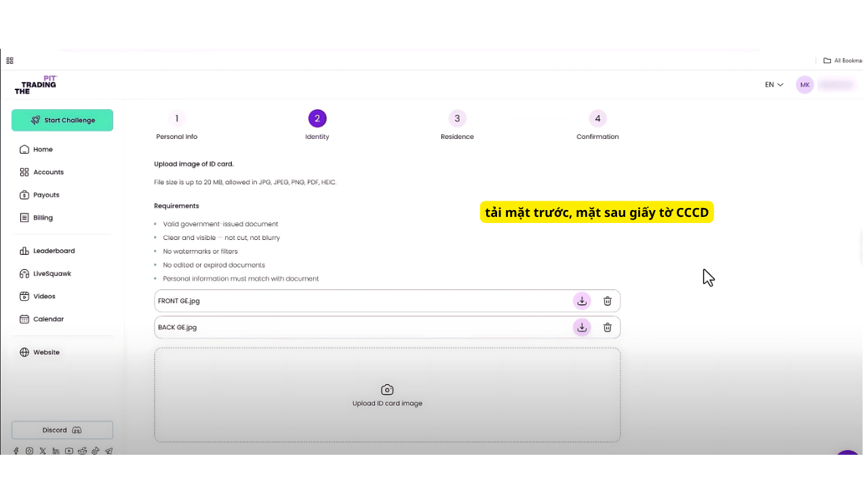Open the All Bookmarks folder
The height and width of the screenshot is (488, 868).
(x=842, y=60)
